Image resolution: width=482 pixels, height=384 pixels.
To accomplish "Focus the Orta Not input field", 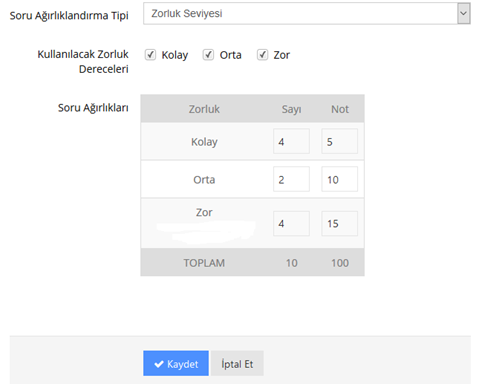I will tap(339, 179).
